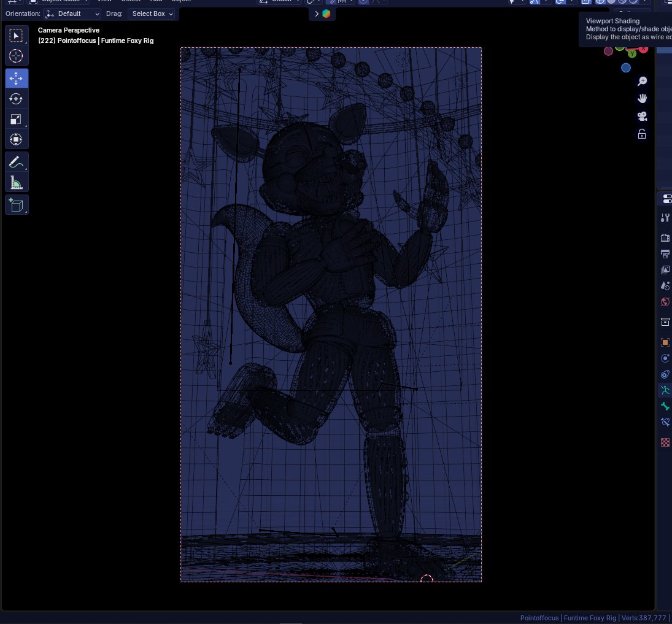
Task: Open the Tool properties tab
Action: coord(665,218)
